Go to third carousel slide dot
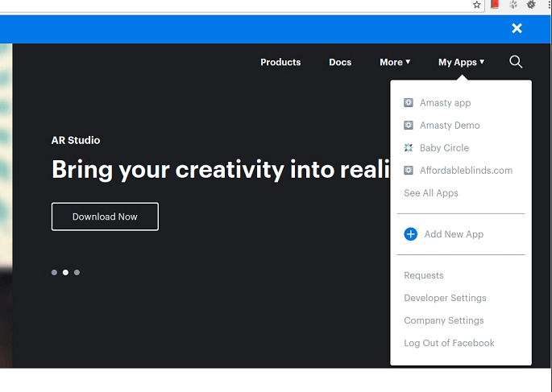The height and width of the screenshot is (392, 552). 77,272
